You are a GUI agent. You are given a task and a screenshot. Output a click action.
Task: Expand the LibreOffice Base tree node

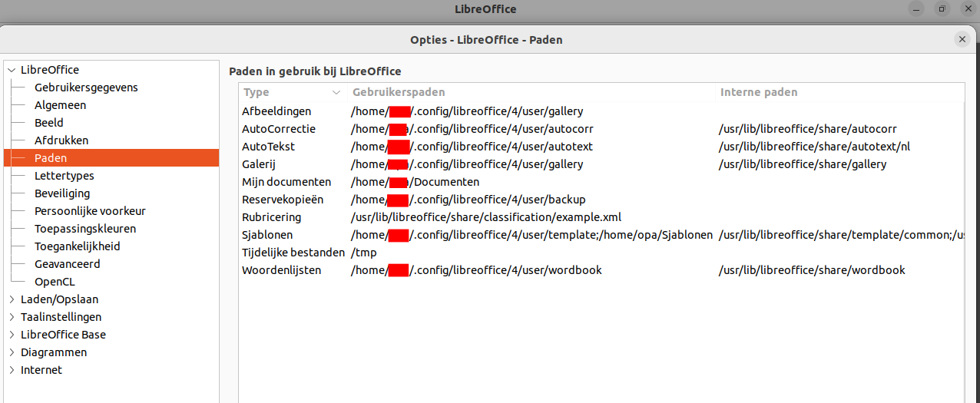[x=12, y=335]
